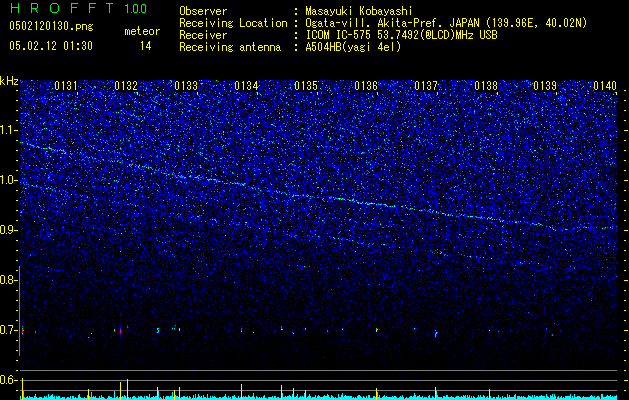This screenshot has height=400, width=629.
Task: Click the HROFFT title text
Action: (62, 8)
